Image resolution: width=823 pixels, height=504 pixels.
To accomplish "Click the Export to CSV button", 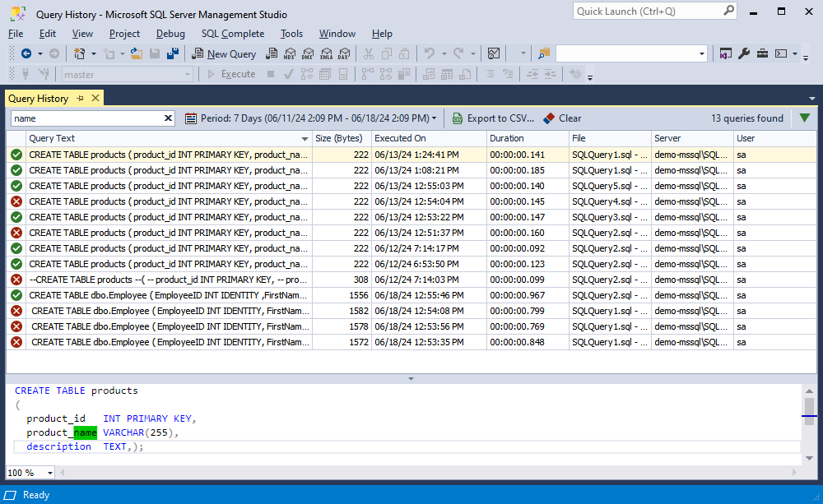I will click(x=493, y=118).
